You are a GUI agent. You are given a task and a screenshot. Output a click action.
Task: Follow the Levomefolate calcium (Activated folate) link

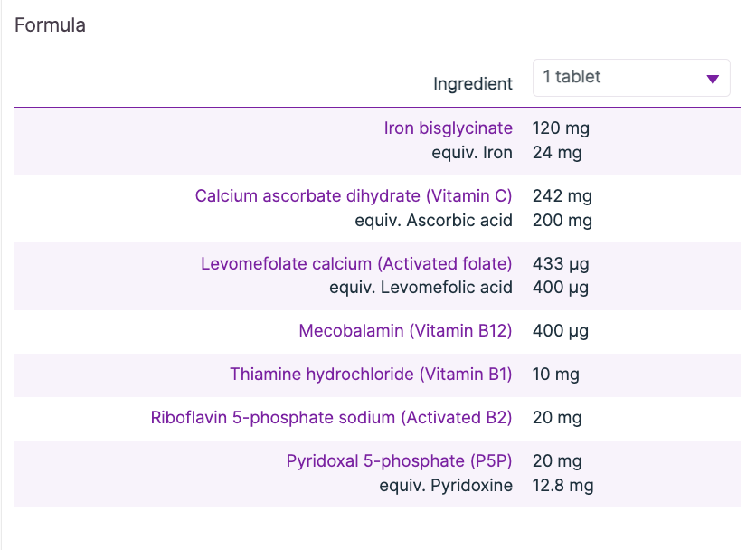[356, 263]
